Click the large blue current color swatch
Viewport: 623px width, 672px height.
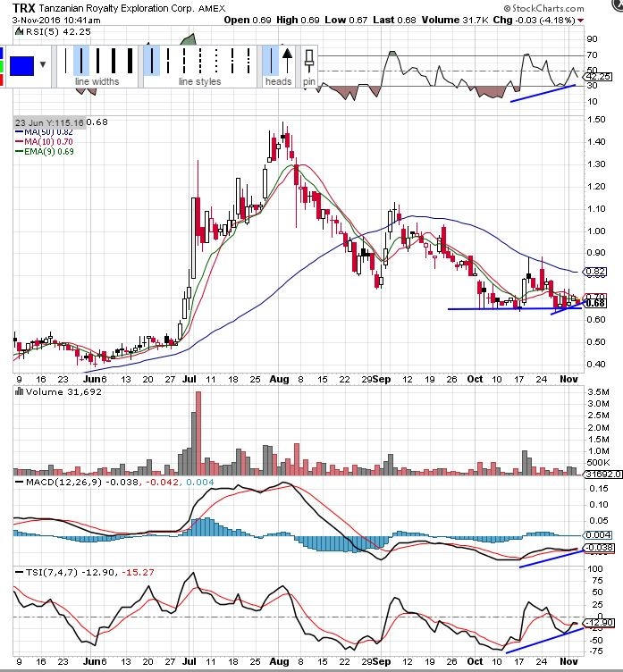pos(21,66)
